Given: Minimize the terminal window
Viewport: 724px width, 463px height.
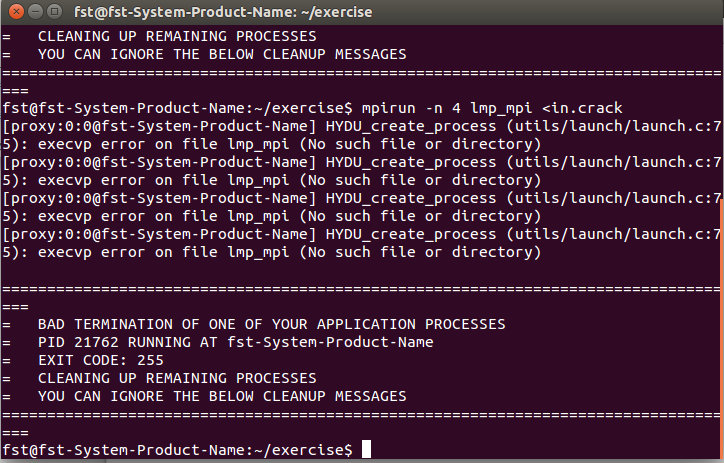Looking at the screenshot, I should click(x=33, y=12).
